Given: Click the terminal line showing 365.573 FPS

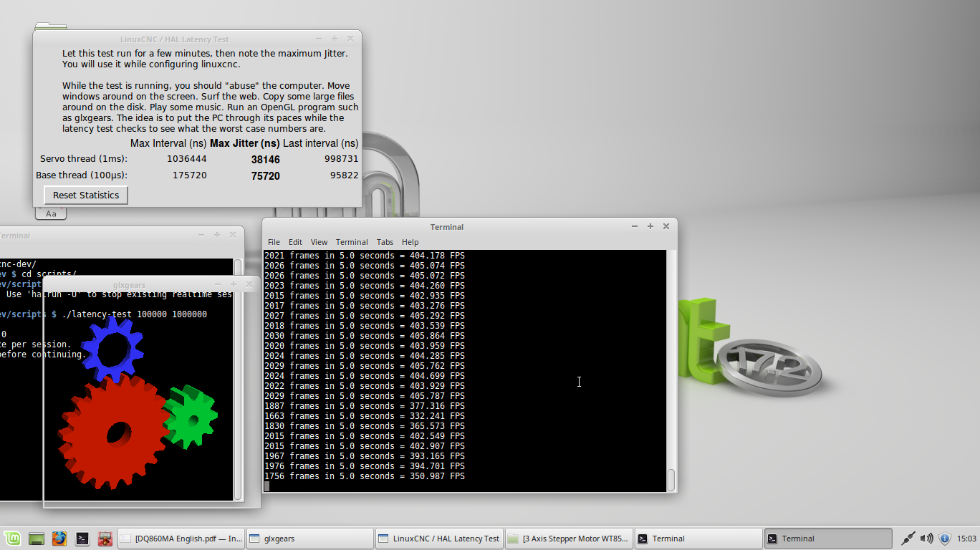Looking at the screenshot, I should pos(365,425).
